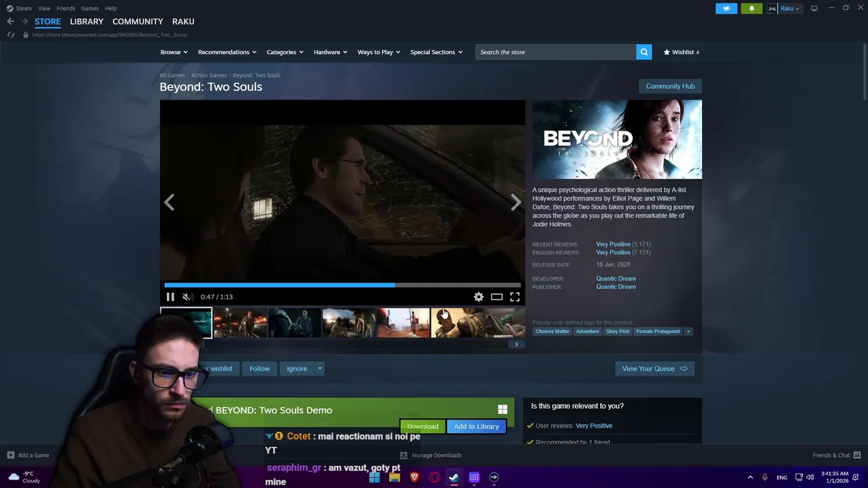Image resolution: width=868 pixels, height=488 pixels.
Task: Switch to the LIBRARY tab
Action: (x=87, y=22)
